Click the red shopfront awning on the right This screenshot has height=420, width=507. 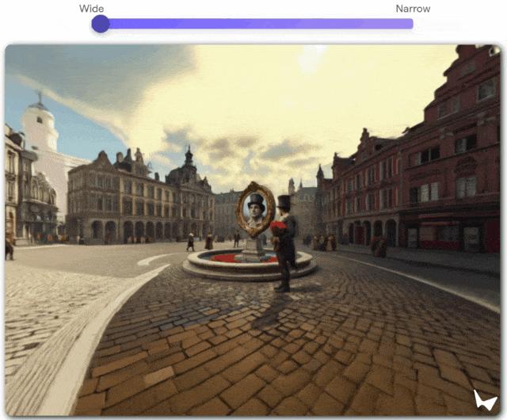[x=440, y=223]
